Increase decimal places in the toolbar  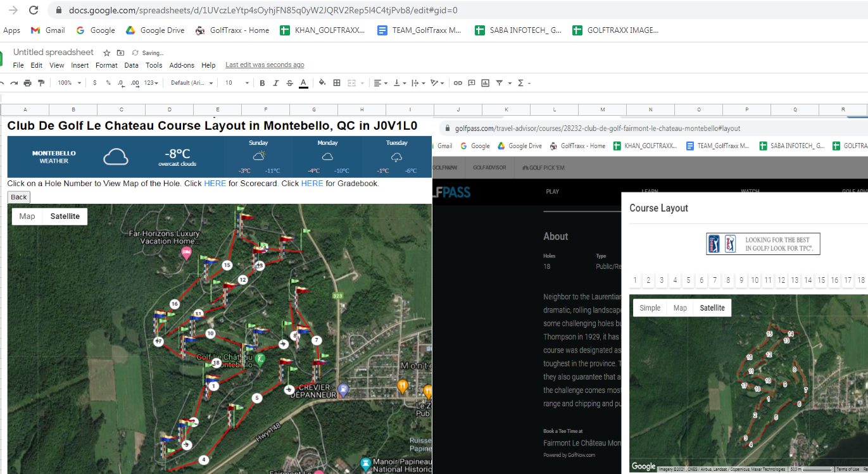(x=135, y=83)
